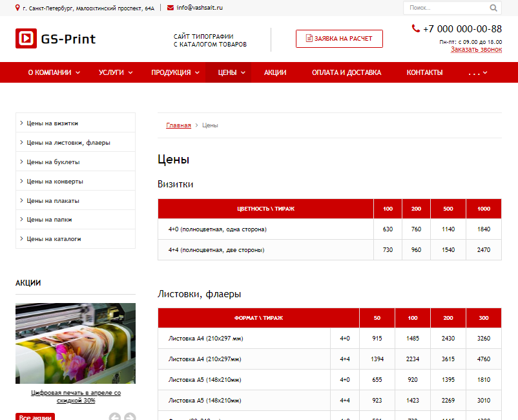This screenshot has width=518, height=420.
Task: Click the Главная breadcrumb link
Action: 178,125
